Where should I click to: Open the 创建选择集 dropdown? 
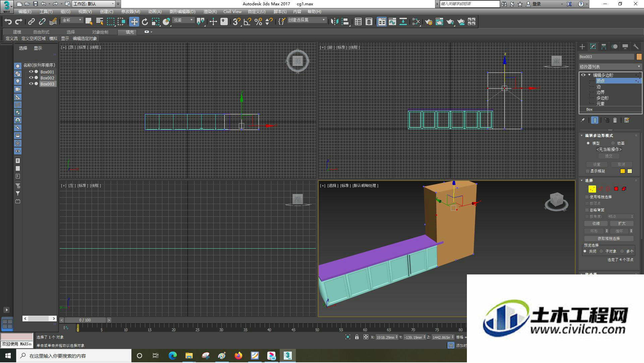pos(307,20)
